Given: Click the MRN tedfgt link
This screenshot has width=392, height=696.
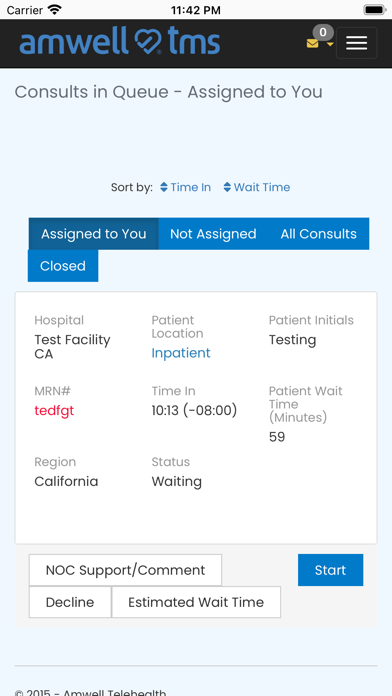Looking at the screenshot, I should 54,411.
